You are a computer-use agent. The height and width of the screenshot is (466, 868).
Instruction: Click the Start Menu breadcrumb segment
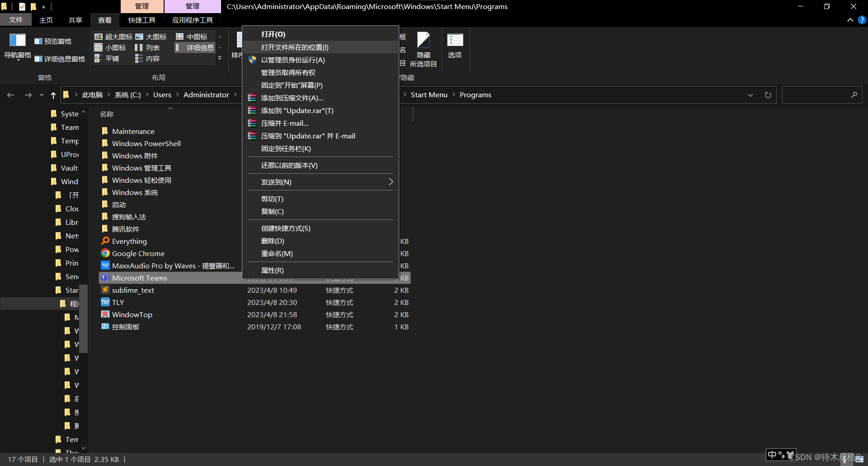tap(429, 95)
